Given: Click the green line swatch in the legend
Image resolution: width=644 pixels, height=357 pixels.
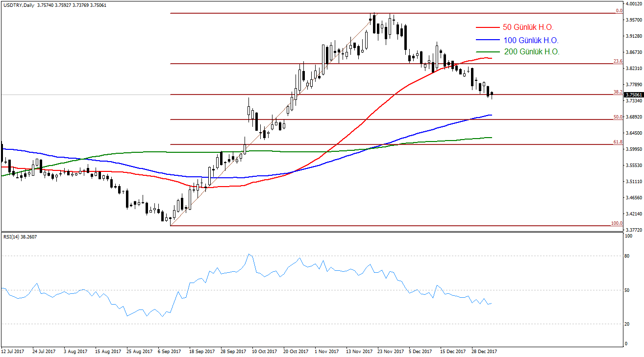Looking at the screenshot, I should (488, 52).
